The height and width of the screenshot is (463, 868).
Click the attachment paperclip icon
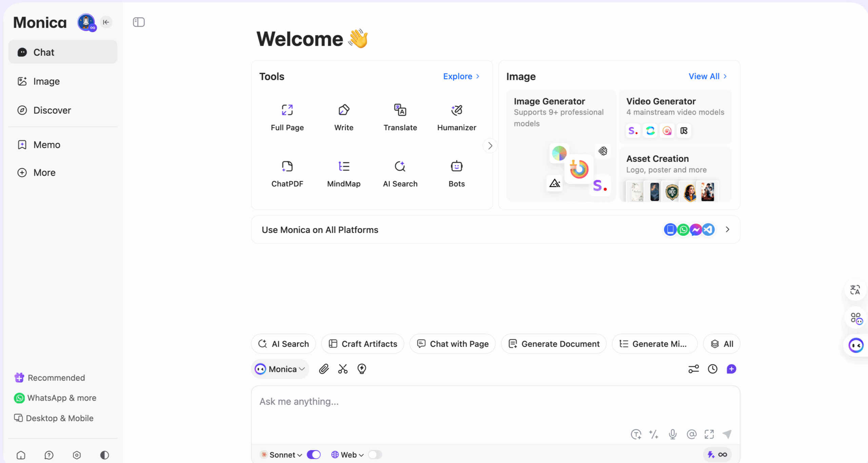324,369
